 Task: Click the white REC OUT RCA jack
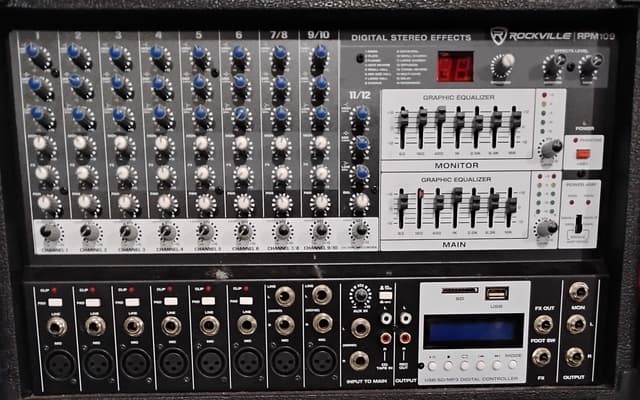tap(405, 318)
